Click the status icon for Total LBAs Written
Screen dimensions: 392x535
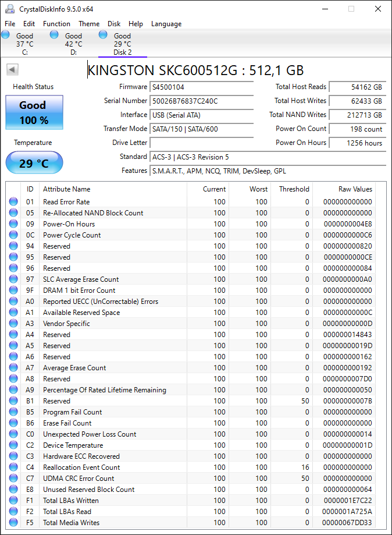point(13,500)
